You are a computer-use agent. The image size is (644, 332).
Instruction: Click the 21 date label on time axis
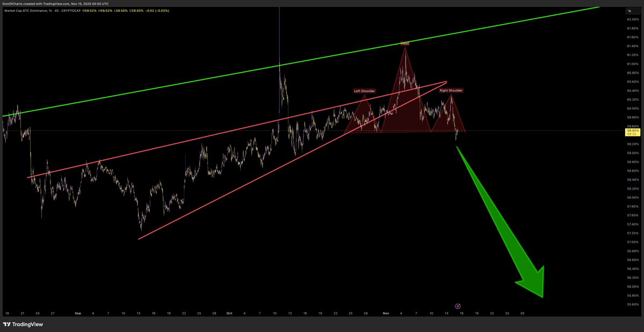(x=23, y=313)
